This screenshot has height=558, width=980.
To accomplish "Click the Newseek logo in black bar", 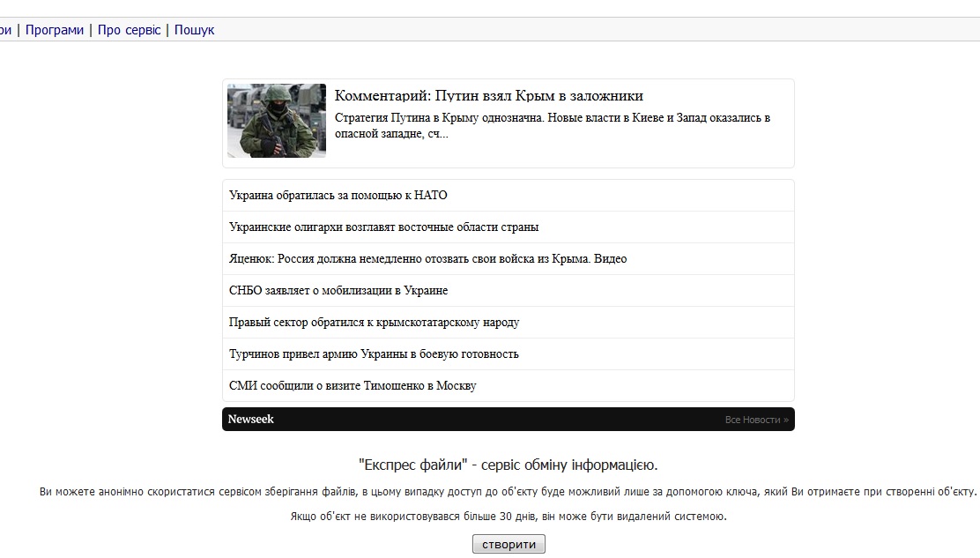I will 251,420.
